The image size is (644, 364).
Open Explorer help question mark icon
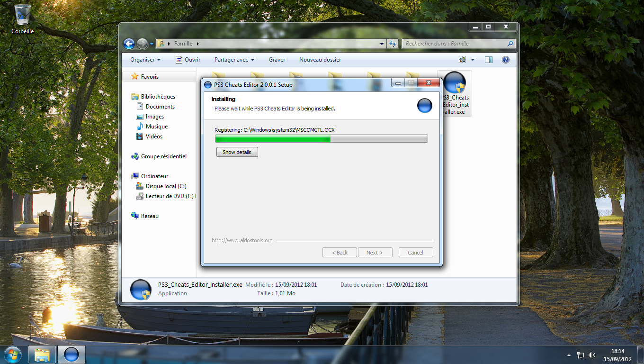point(505,60)
